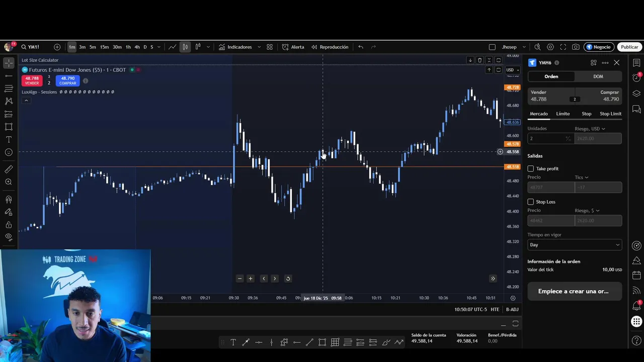Expand chart type dropdown arrow
Viewport: 644px width, 362px height.
208,47
